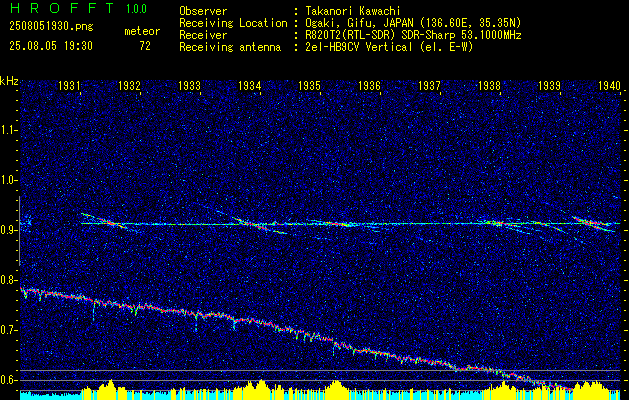The image size is (629, 400).
Task: Click the 2el-HB9CV Vertical antenna text
Action: (389, 47)
